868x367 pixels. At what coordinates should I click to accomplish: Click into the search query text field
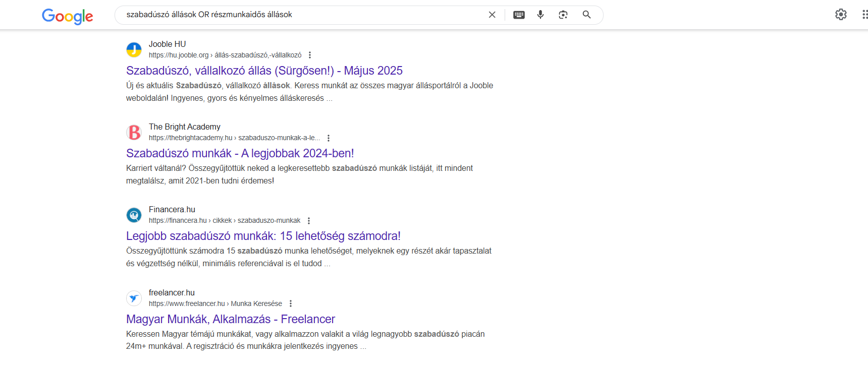tap(303, 15)
